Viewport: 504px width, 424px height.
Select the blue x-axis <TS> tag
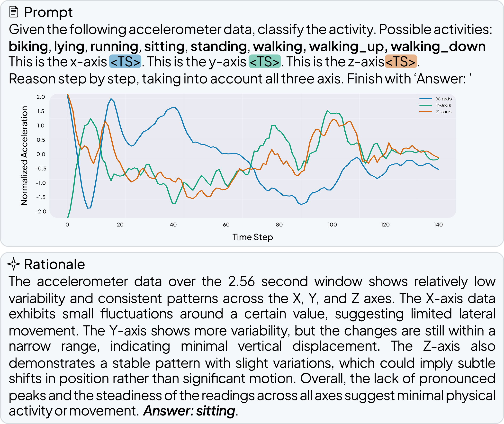pos(125,62)
